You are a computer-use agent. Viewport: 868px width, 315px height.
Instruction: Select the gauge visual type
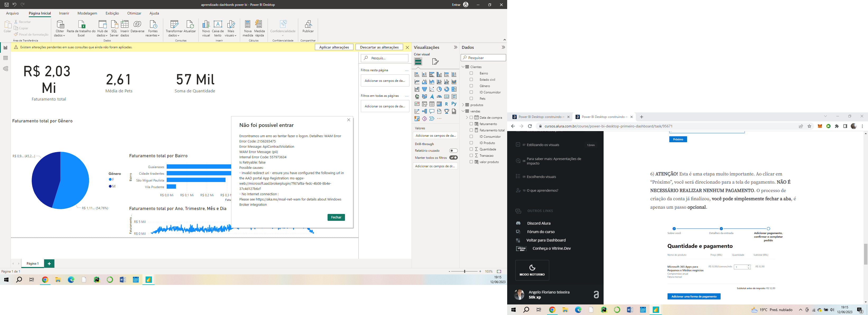pos(439,97)
